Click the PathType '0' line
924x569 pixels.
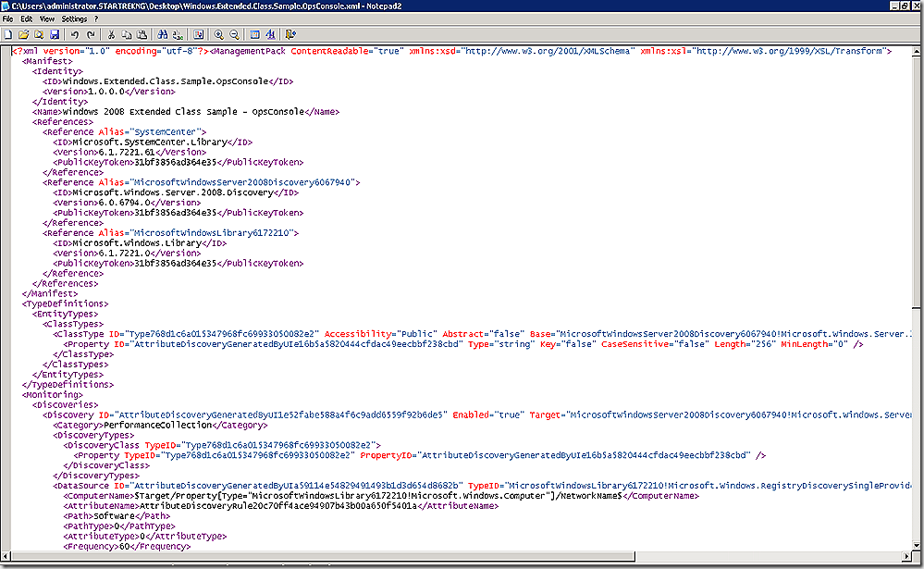[x=119, y=526]
